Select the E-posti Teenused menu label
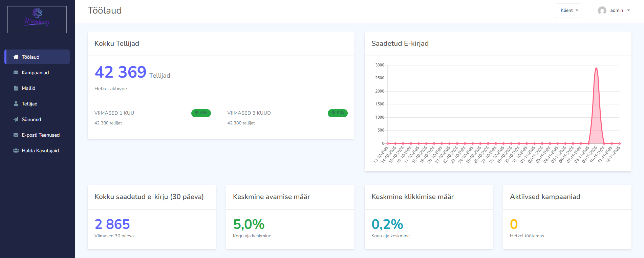This screenshot has height=258, width=644. 41,135
